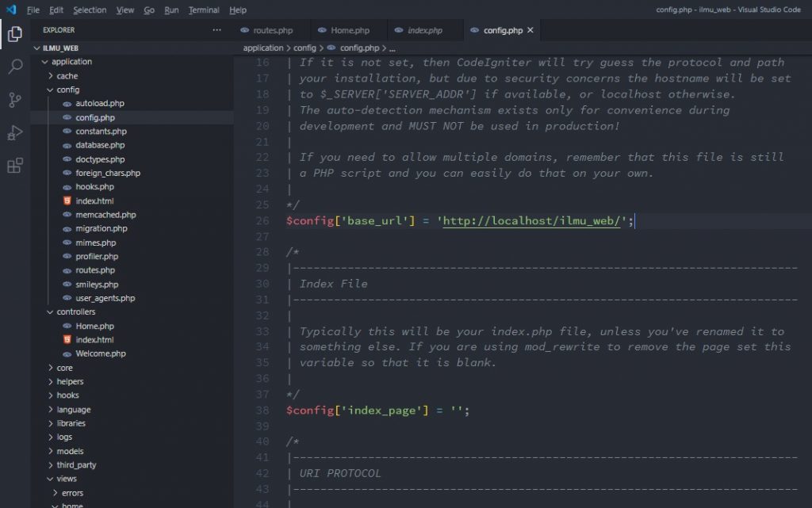This screenshot has width=812, height=508.
Task: Switch to the Home.php tab
Action: point(350,30)
